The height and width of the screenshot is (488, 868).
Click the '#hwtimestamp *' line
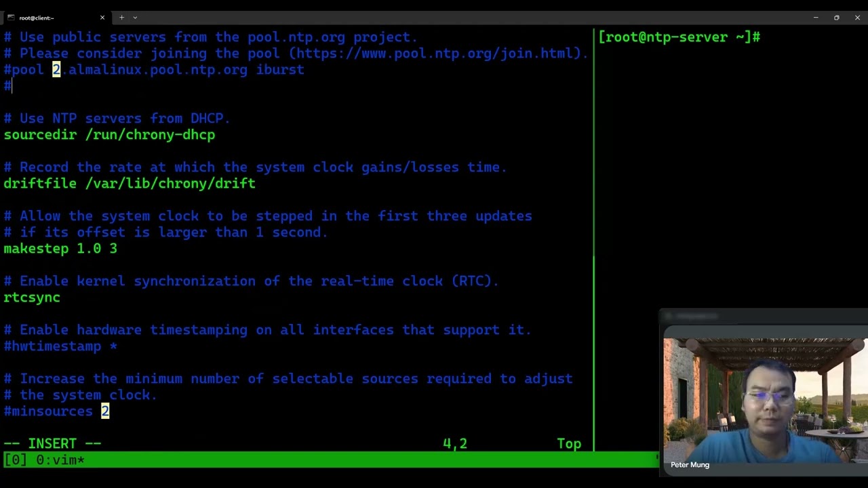60,346
